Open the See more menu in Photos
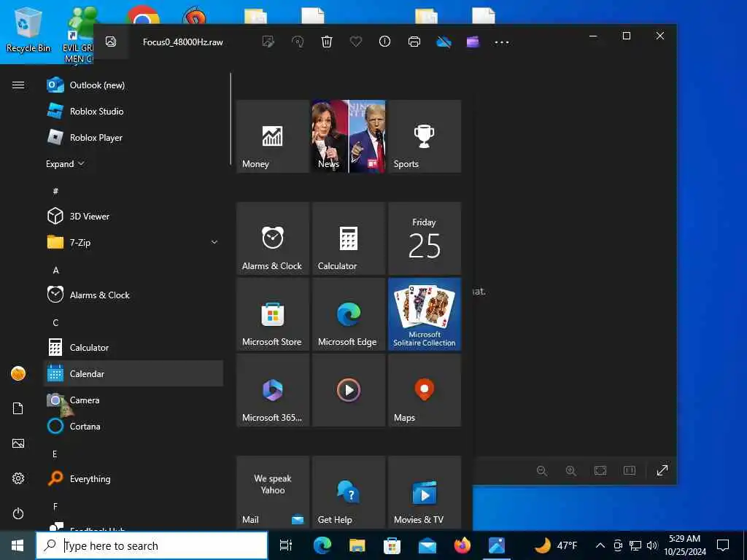Viewport: 747px width, 560px height. [x=502, y=42]
